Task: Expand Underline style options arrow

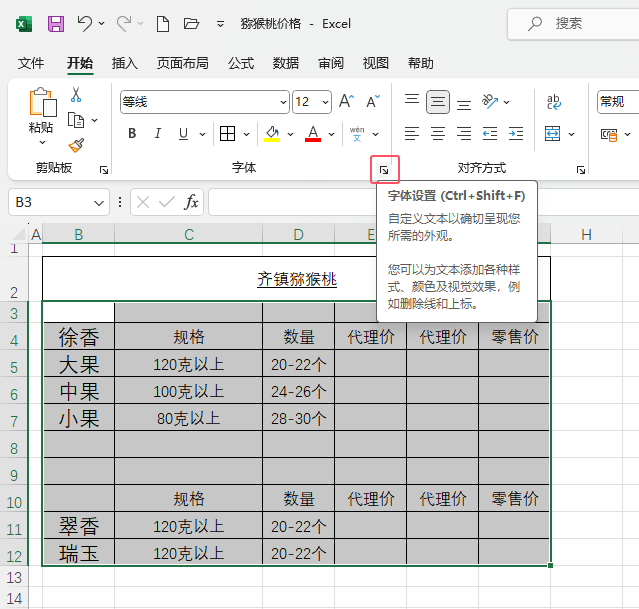Action: pos(203,134)
